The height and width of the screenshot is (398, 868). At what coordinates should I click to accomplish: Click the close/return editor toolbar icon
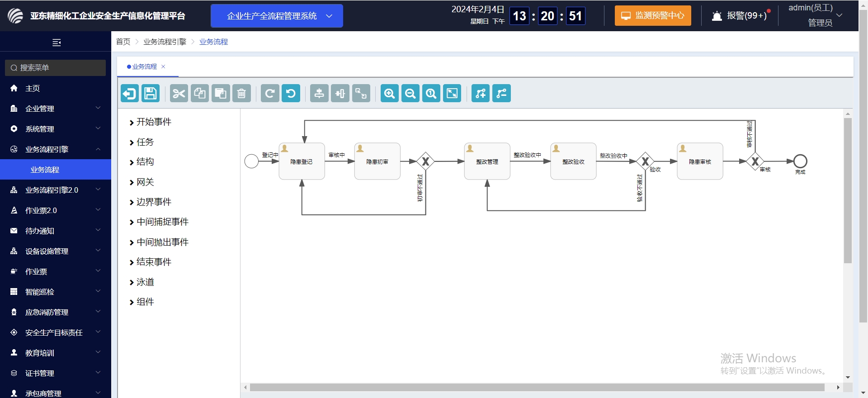(130, 94)
